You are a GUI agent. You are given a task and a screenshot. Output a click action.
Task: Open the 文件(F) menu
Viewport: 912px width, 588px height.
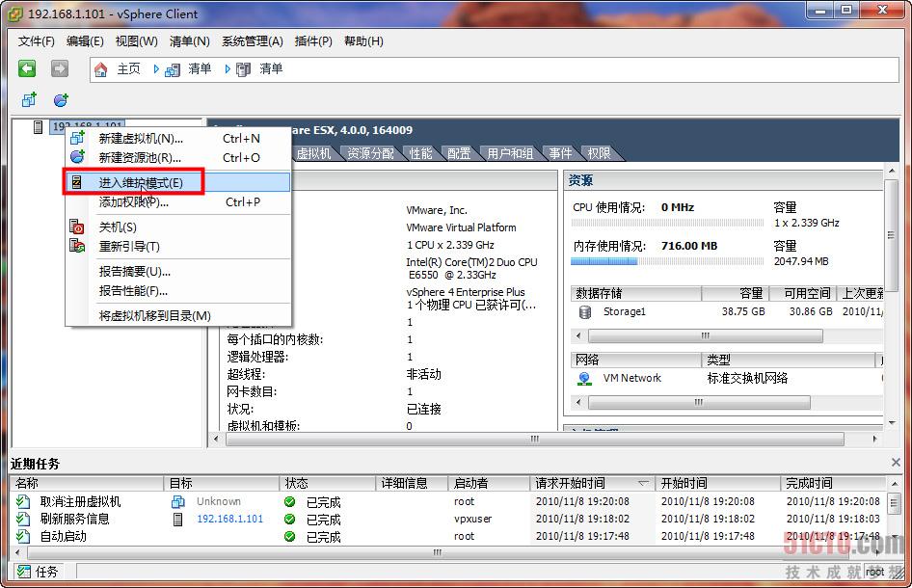(36, 41)
